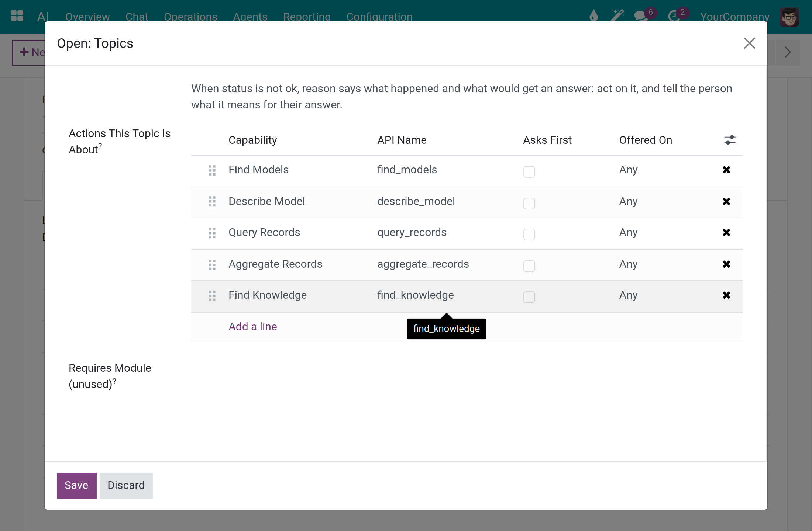Click Add a line link
Viewport: 812px width, 531px height.
(x=252, y=327)
